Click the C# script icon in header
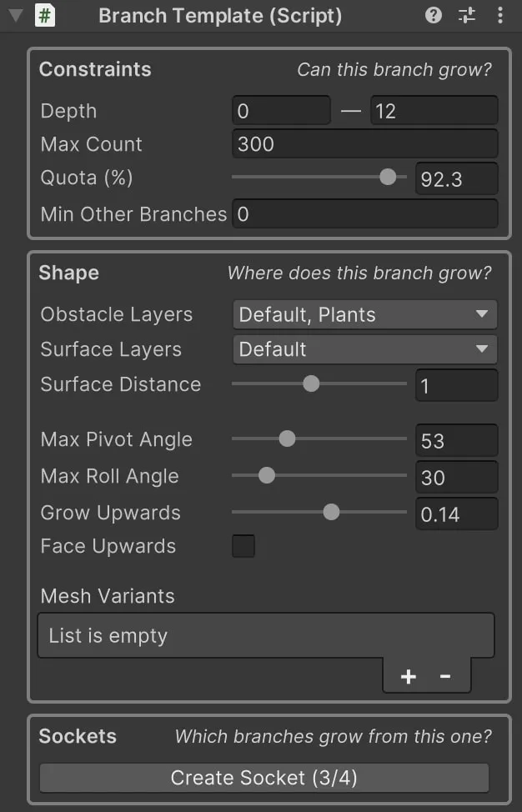The width and height of the screenshot is (522, 812). 46,16
